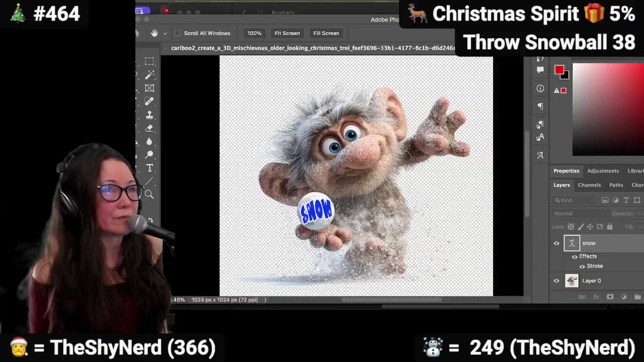The image size is (644, 362).
Task: Toggle lock all for the layer
Action: click(610, 227)
